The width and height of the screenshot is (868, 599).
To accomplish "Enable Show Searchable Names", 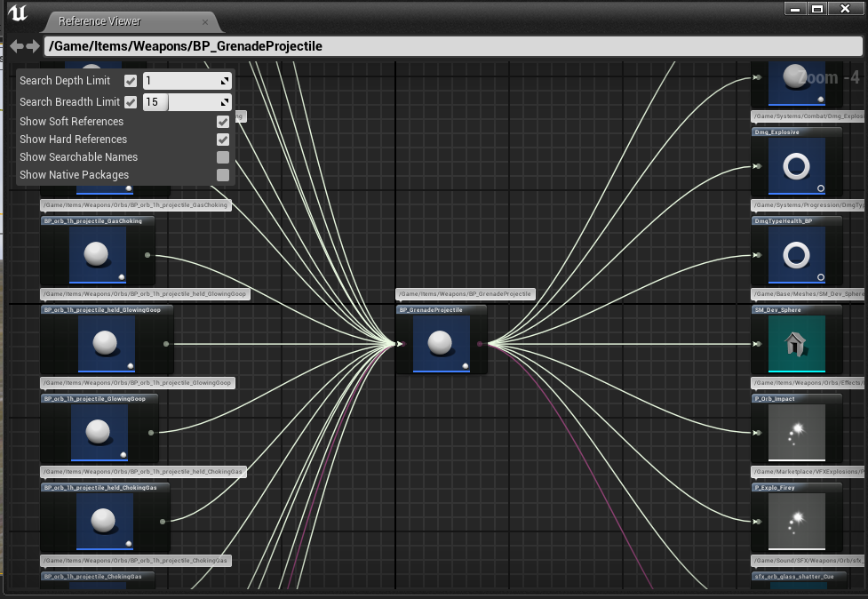I will [x=223, y=157].
